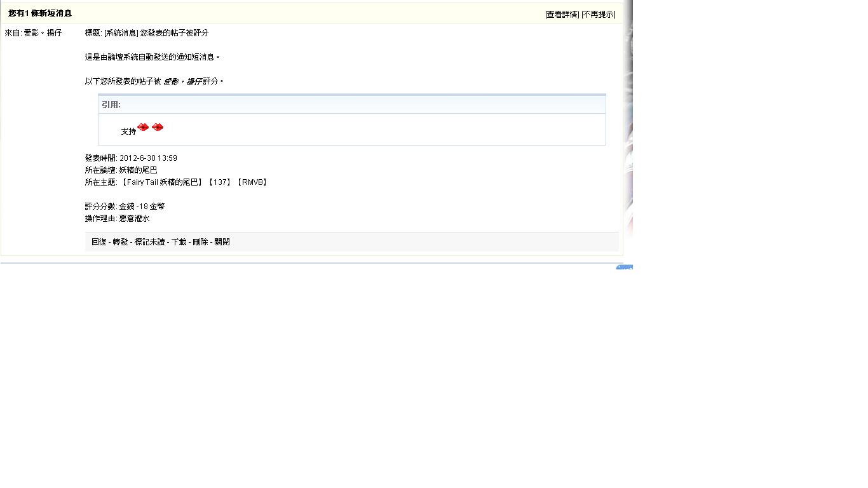868x488 pixels.
Task: Click the line 這是由論壇系統自動發送的通知短消息
Action: (x=153, y=57)
